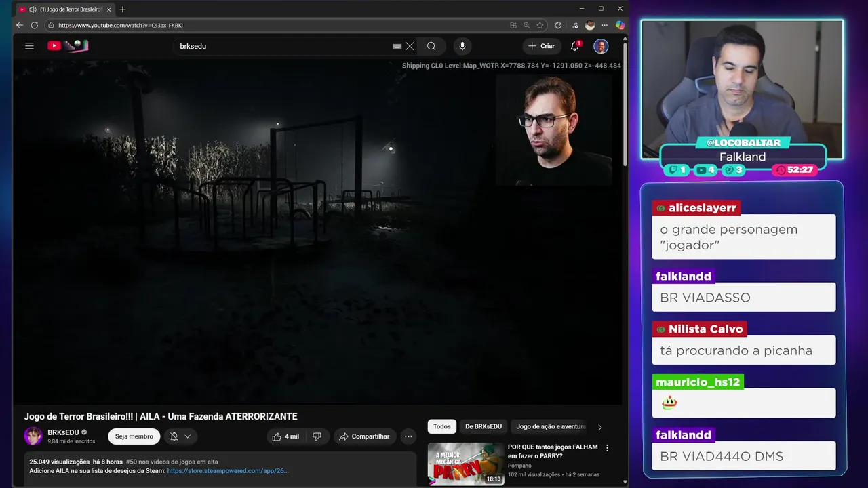View site information lock icon

tap(50, 25)
